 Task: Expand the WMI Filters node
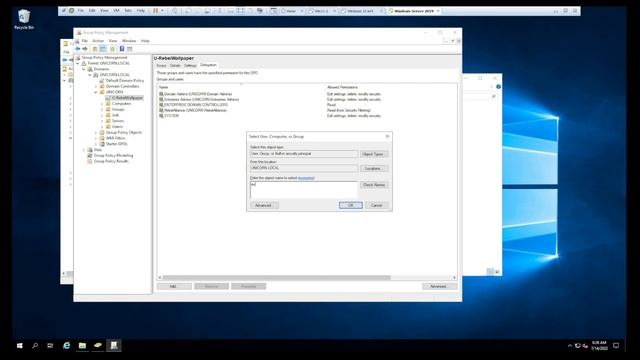coord(96,138)
